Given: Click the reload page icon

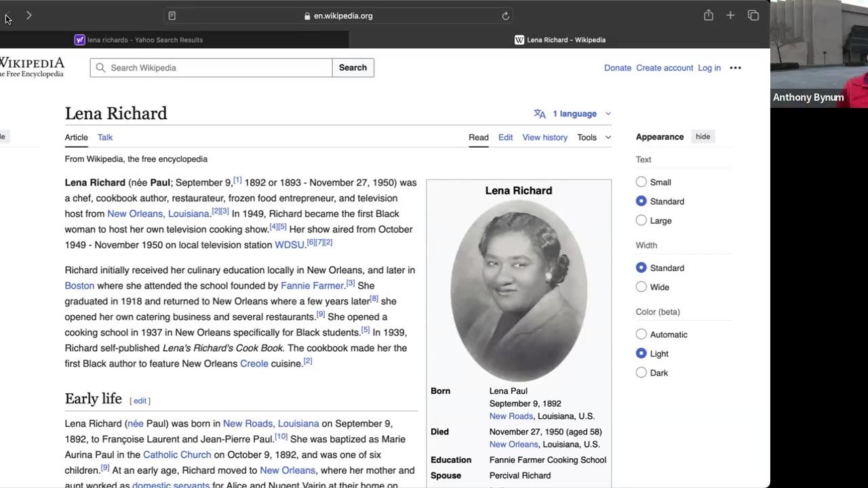Looking at the screenshot, I should click(x=505, y=16).
